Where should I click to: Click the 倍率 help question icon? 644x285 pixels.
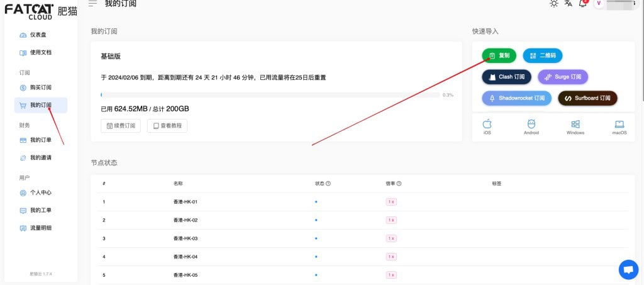(399, 184)
